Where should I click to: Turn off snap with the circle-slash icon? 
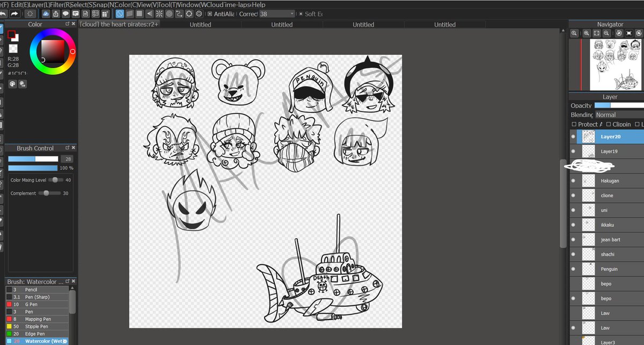coord(120,13)
